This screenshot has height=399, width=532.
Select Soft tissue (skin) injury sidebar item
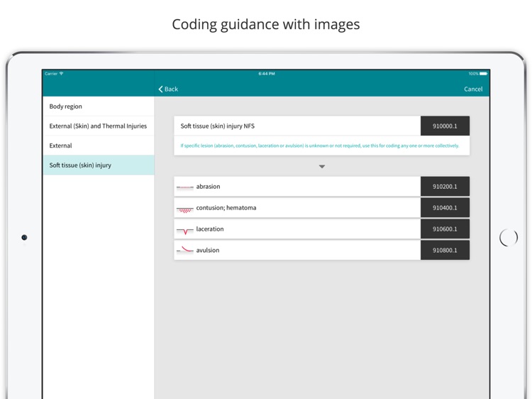click(x=99, y=165)
